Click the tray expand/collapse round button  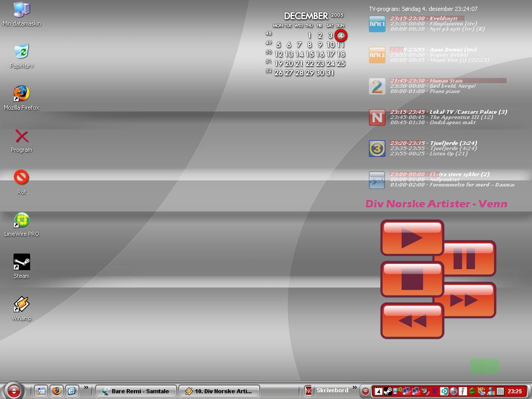(365, 391)
